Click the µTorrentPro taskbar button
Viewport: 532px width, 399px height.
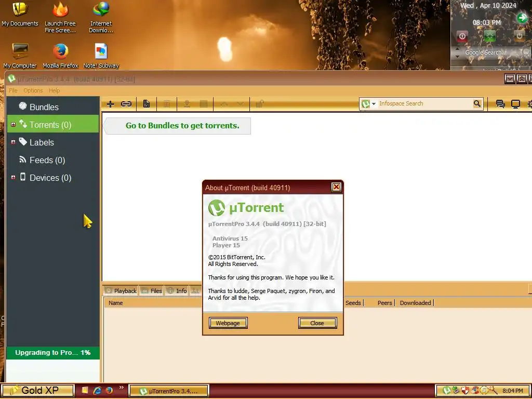[x=168, y=391]
